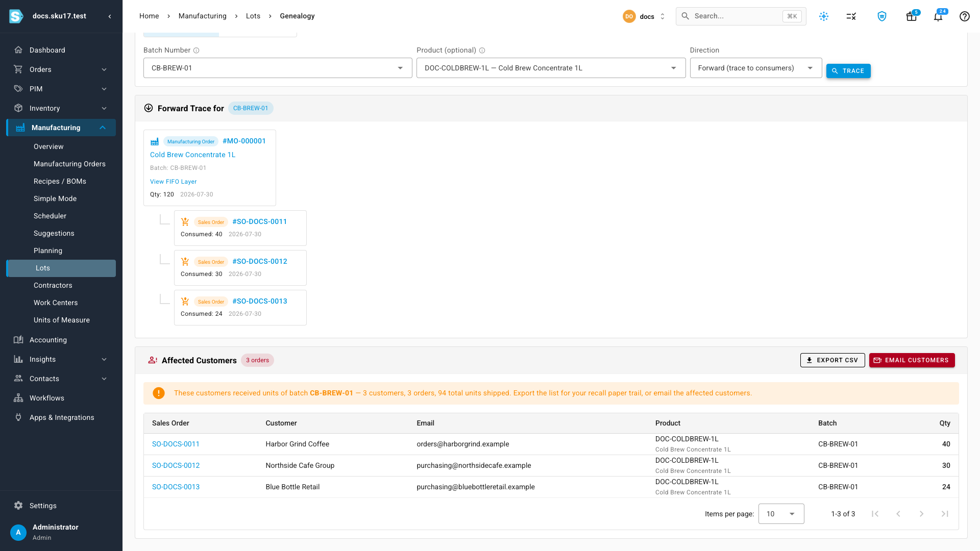Open SO-DOCS-0013 link in customers table
Screen dimensions: 980x551
pyautogui.click(x=176, y=487)
